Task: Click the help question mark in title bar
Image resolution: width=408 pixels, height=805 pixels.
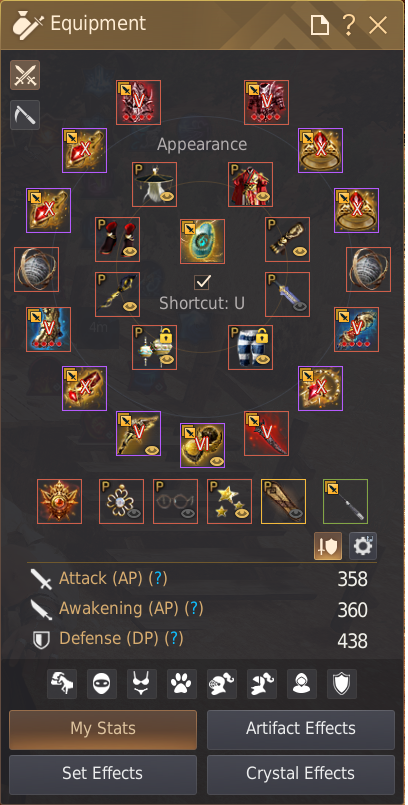Action: click(x=349, y=24)
